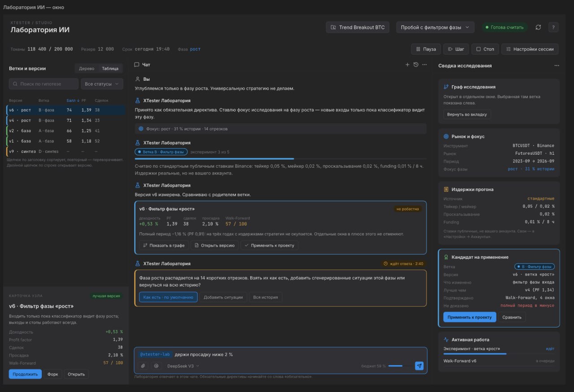574x392 pixels.
Task: Click the Открыть button in node card
Action: (x=76, y=374)
